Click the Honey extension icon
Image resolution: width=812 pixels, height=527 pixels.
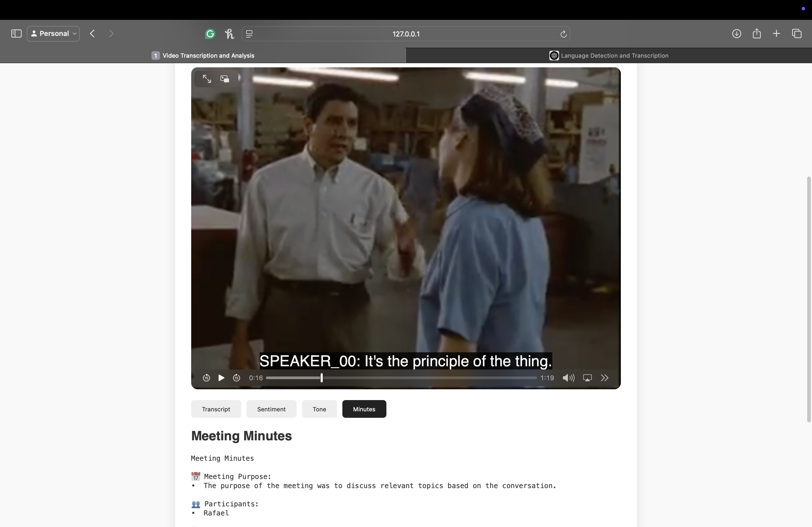coord(229,34)
